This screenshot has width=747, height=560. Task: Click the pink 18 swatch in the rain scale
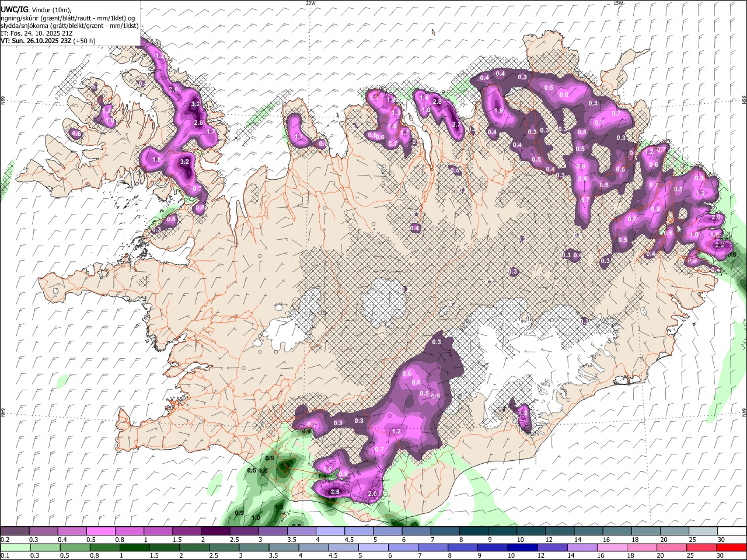click(x=643, y=547)
